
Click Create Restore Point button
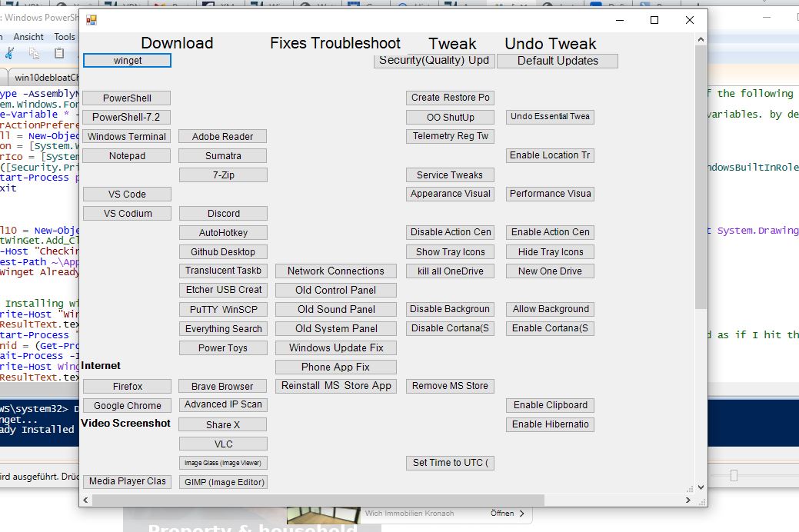click(x=450, y=98)
